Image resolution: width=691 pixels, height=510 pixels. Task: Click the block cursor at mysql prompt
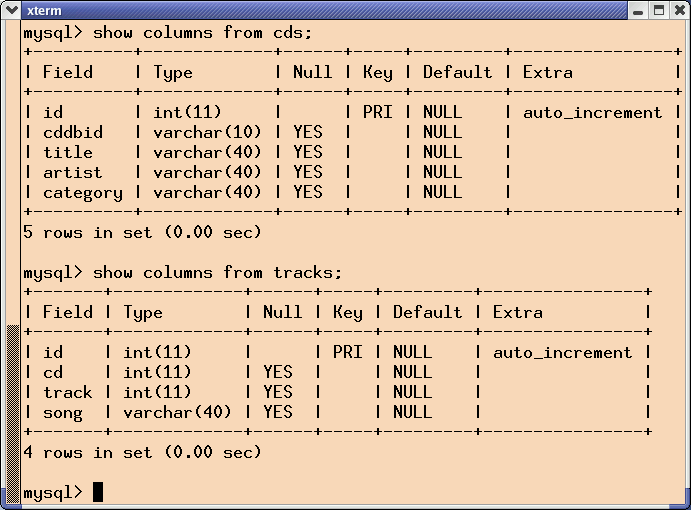coord(98,491)
